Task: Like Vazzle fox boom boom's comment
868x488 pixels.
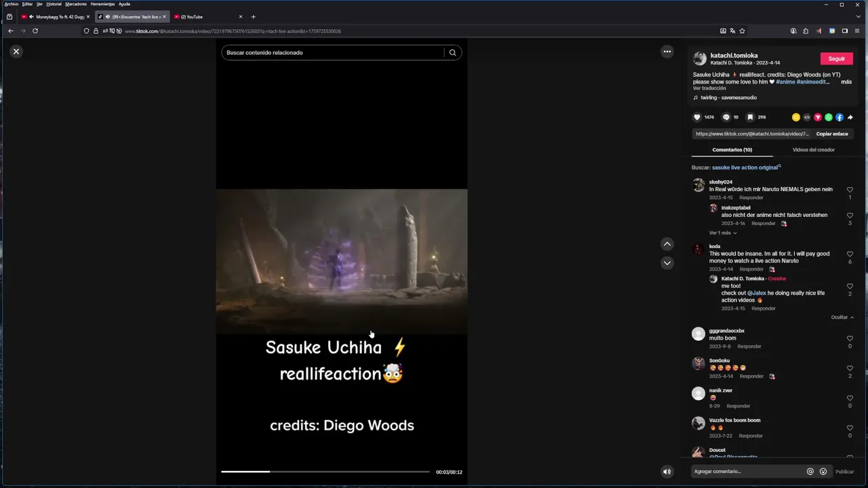Action: click(850, 428)
